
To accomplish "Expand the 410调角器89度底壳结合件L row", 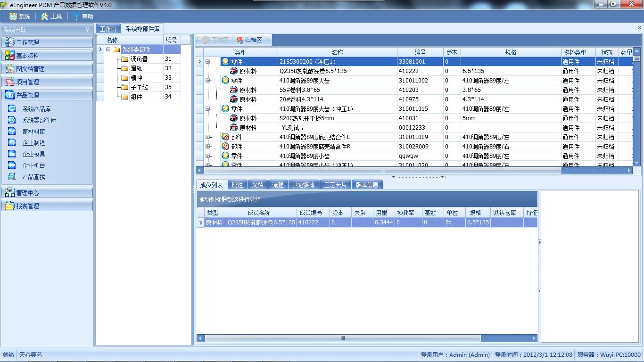I will pos(208,137).
